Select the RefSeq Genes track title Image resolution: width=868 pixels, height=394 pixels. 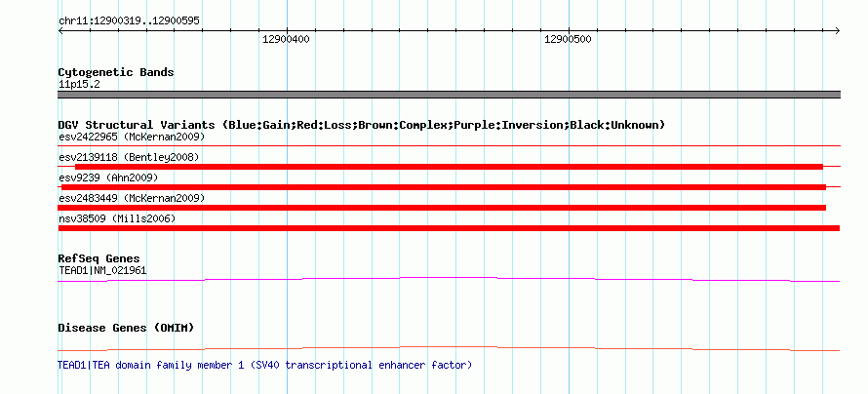pos(99,258)
